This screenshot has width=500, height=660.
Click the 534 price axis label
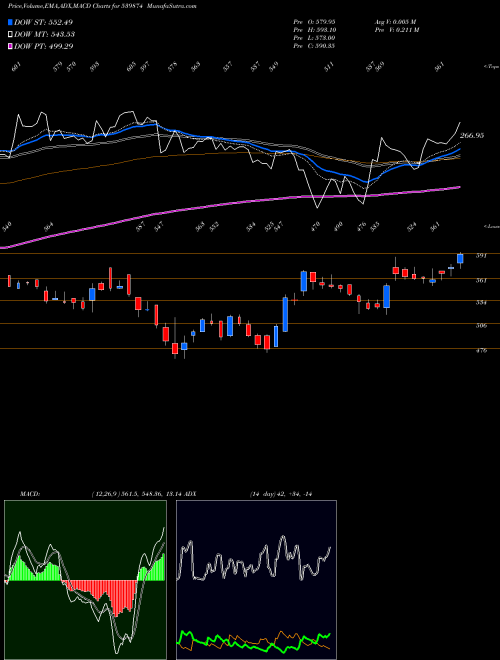481,302
